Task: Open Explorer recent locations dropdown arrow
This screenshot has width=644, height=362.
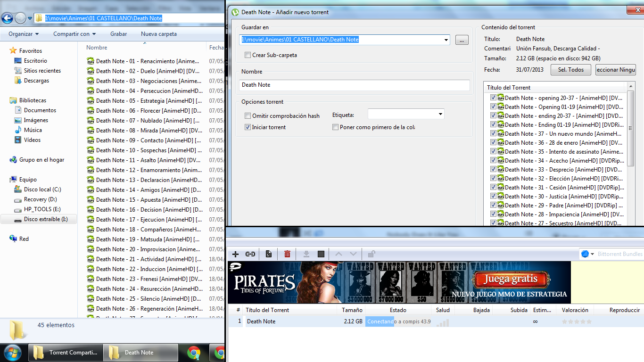Action: coord(30,18)
